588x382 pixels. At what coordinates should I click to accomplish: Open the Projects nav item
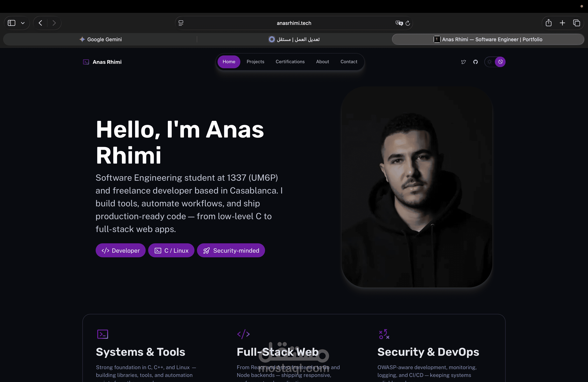[x=255, y=61]
